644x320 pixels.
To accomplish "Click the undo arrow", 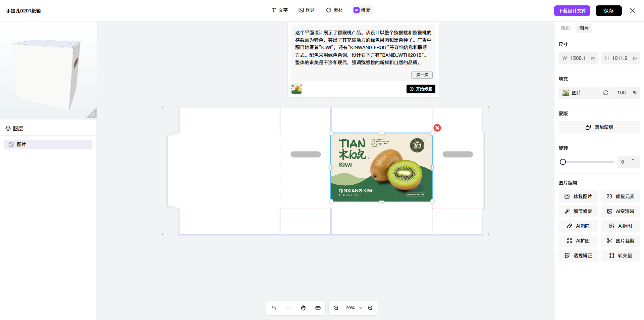I will (x=274, y=308).
